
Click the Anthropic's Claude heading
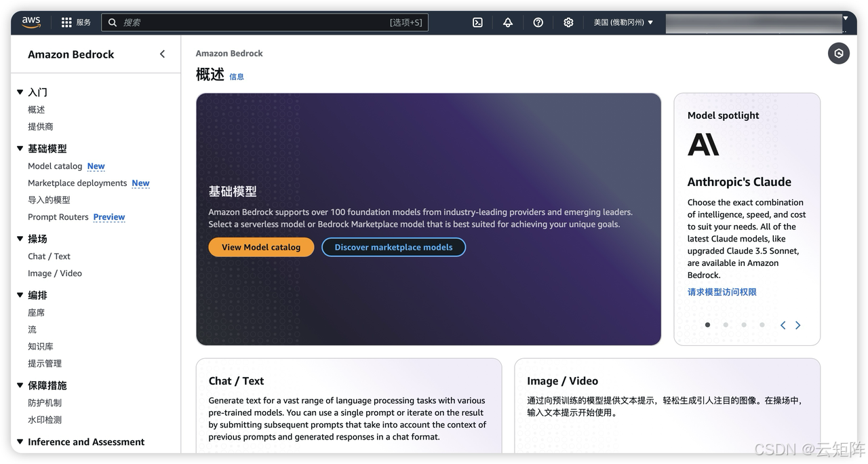tap(739, 182)
